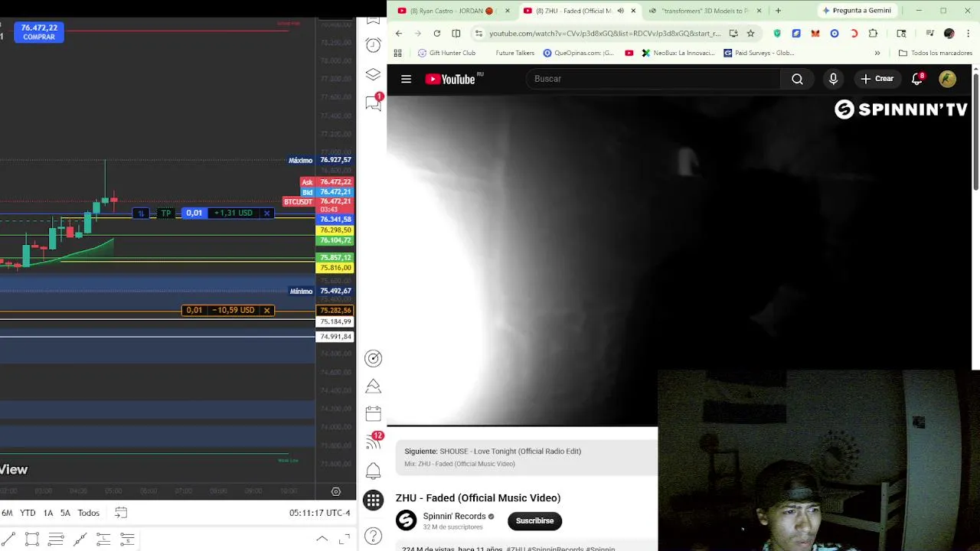This screenshot has height=551, width=980.
Task: Select the 6M time range
Action: (7, 513)
